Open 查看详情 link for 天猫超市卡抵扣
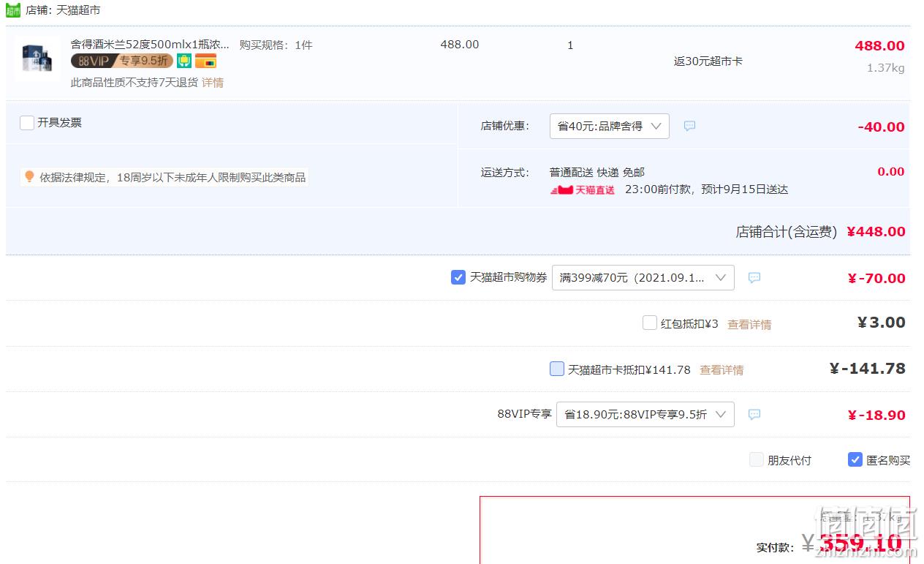Screen dimensions: 924x564 [722, 370]
